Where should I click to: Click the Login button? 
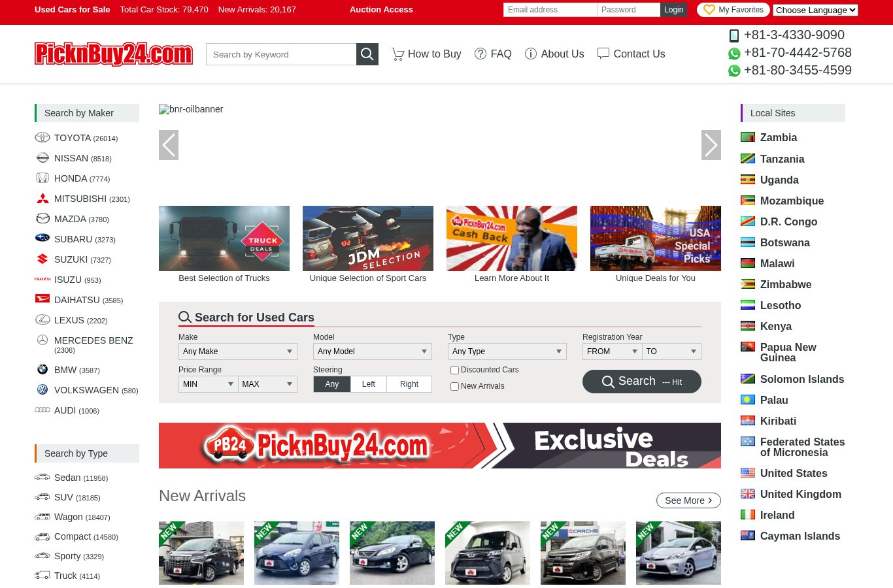pos(673,10)
